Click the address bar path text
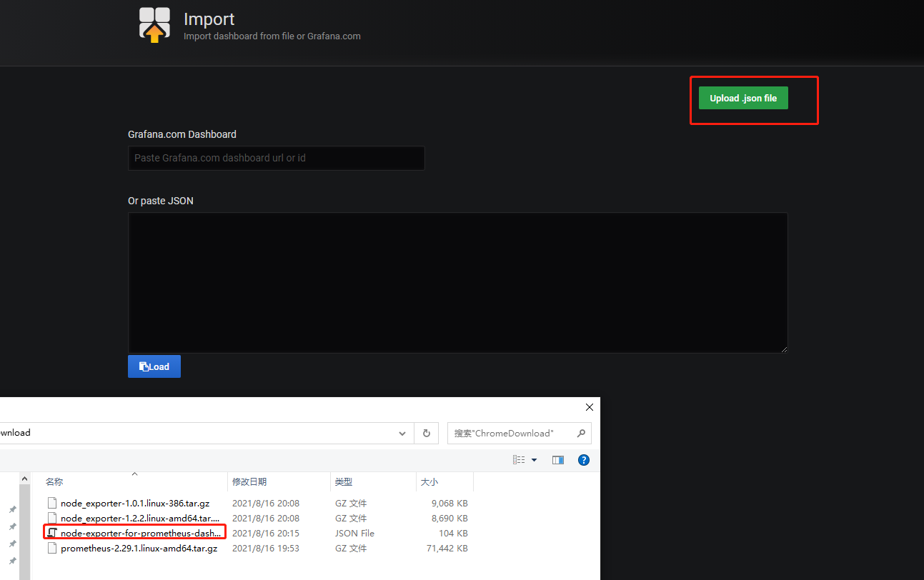924x580 pixels. 15,433
